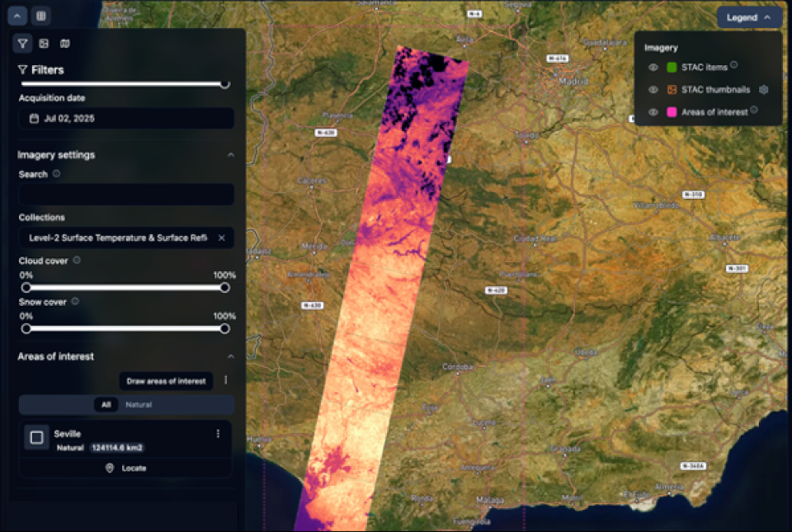Click the Snow cover maximum slider handle
This screenshot has height=532, width=792.
(225, 328)
